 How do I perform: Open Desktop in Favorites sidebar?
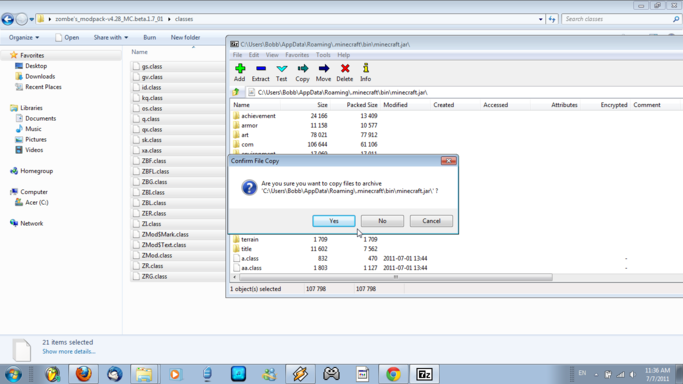[36, 66]
